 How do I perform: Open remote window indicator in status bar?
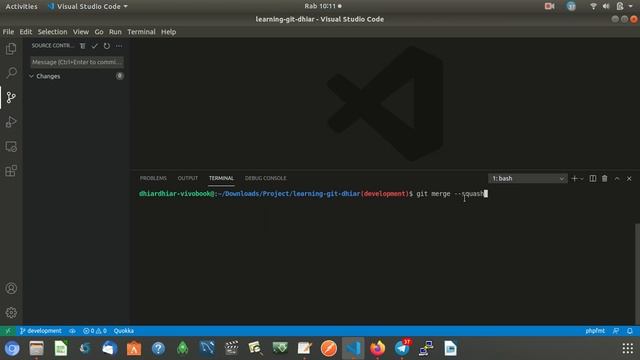click(8, 331)
